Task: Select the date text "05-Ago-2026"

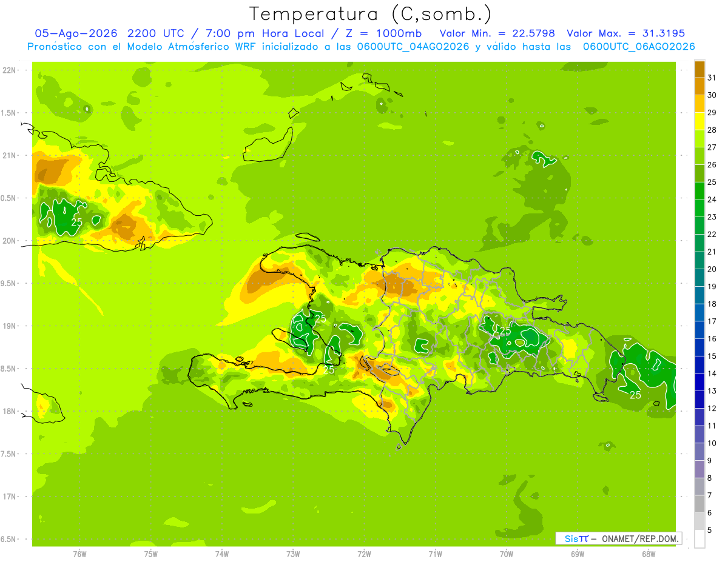Action: point(76,33)
